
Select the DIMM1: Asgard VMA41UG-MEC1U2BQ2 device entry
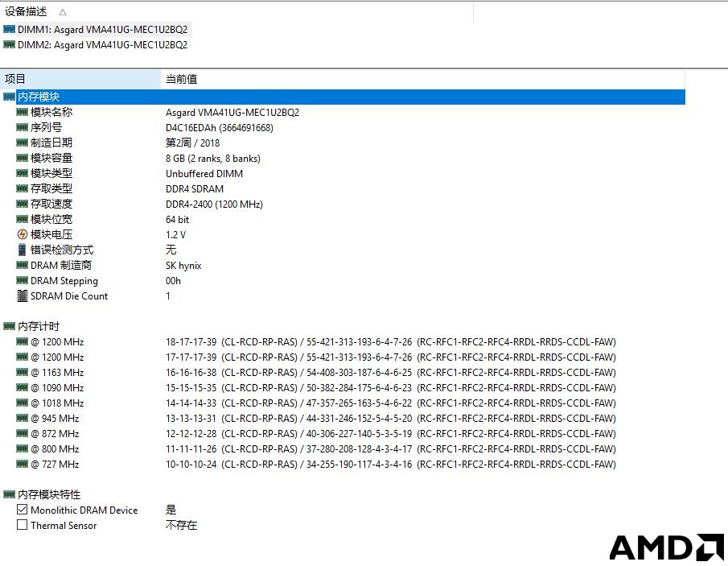[x=103, y=29]
